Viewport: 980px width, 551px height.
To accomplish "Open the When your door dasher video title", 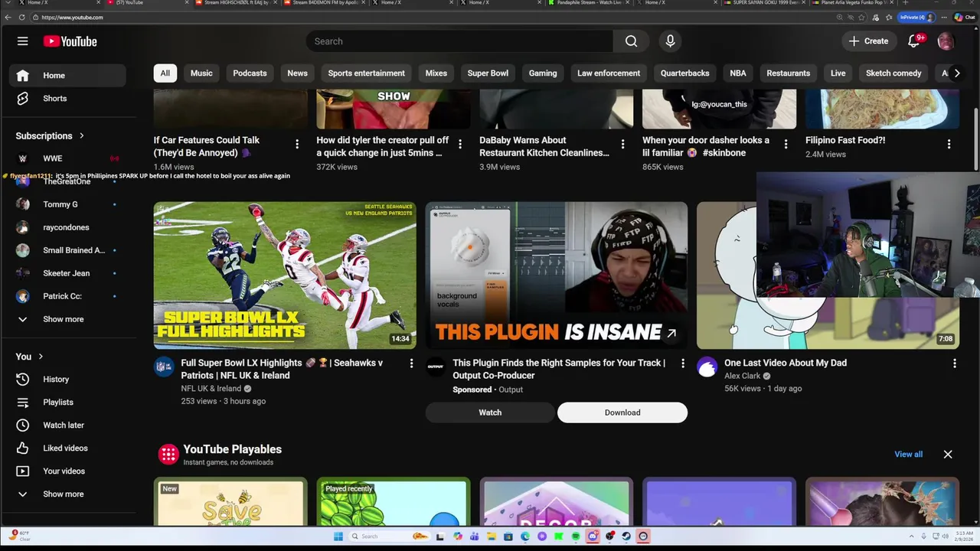I will coord(706,146).
